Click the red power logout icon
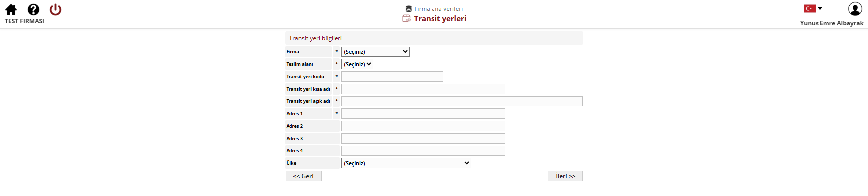 [56, 9]
